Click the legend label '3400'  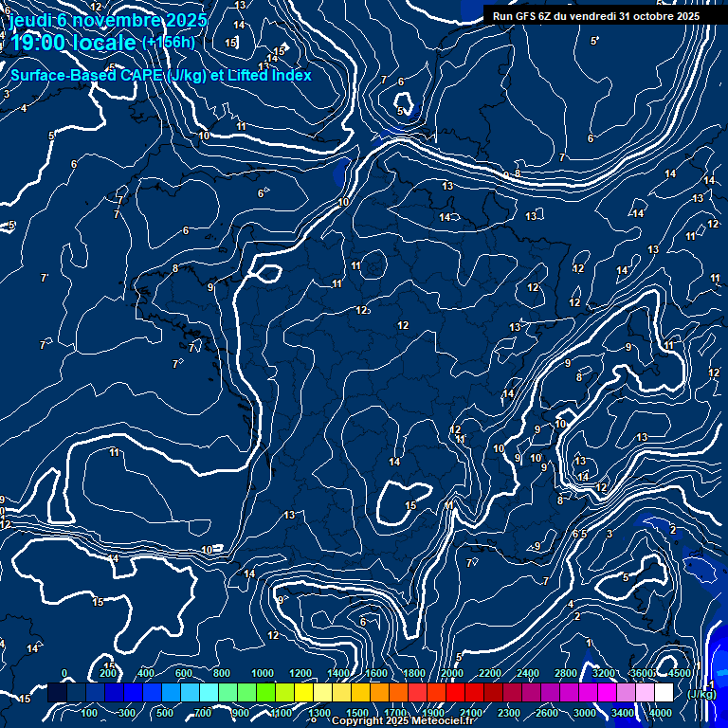[623, 713]
